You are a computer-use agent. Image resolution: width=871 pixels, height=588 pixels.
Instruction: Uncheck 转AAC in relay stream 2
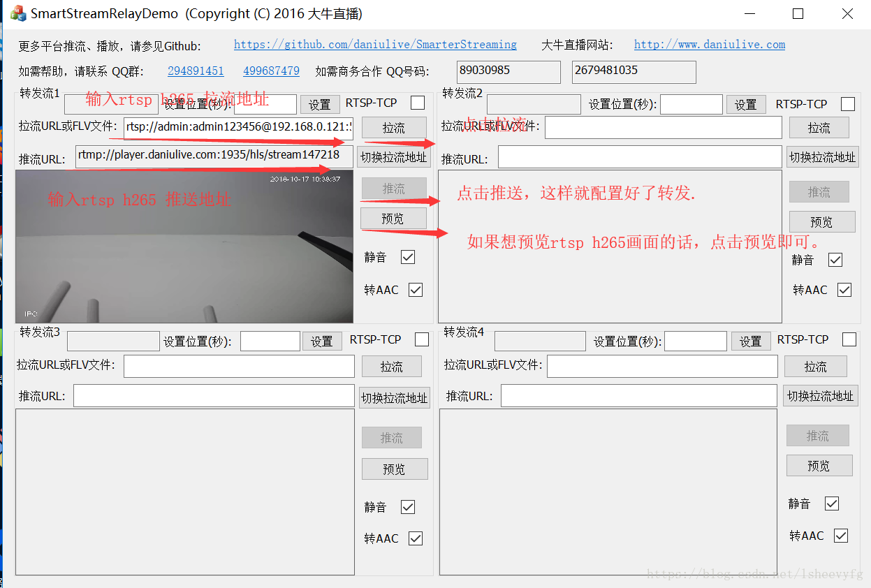844,290
